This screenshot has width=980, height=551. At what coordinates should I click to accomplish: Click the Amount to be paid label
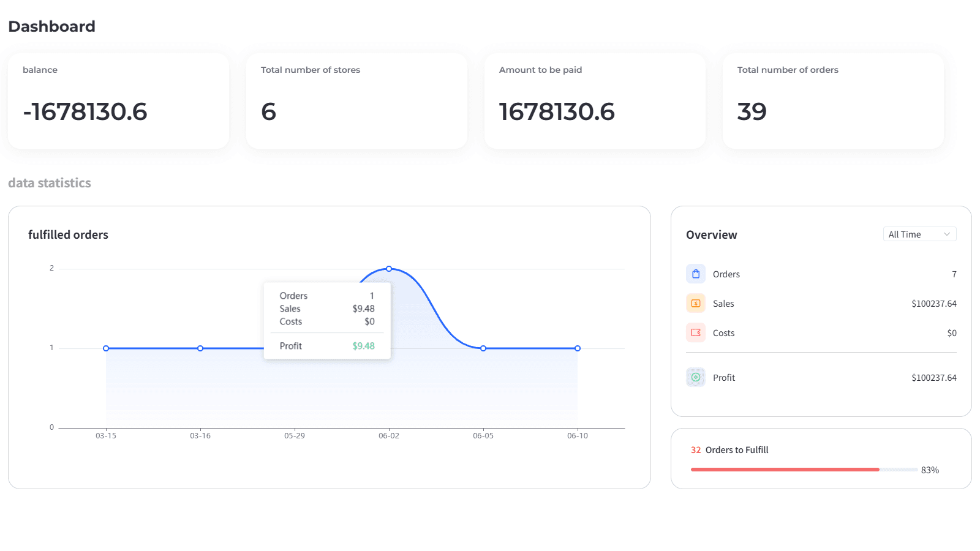(541, 70)
